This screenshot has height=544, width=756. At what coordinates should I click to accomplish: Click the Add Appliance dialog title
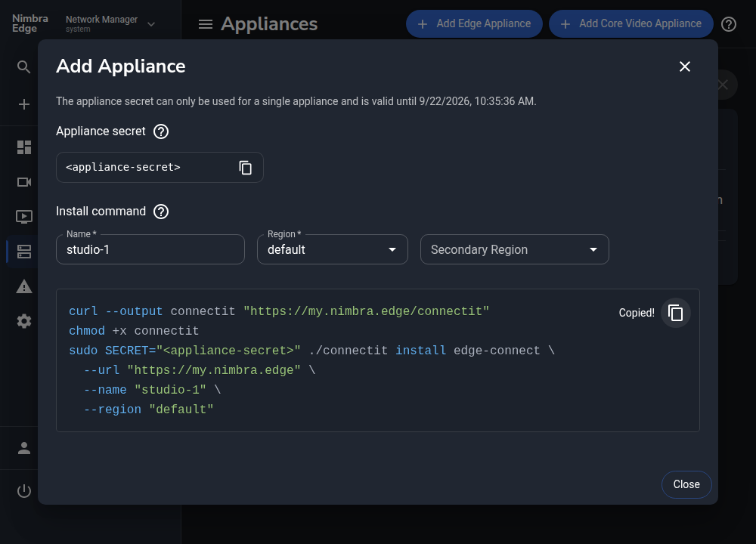coord(120,66)
